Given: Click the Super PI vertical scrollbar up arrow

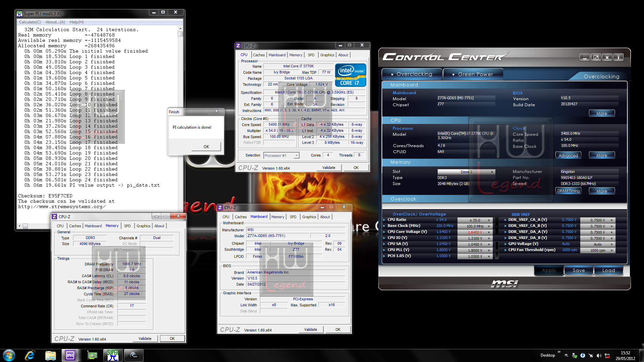Looking at the screenshot, I should pos(180,29).
